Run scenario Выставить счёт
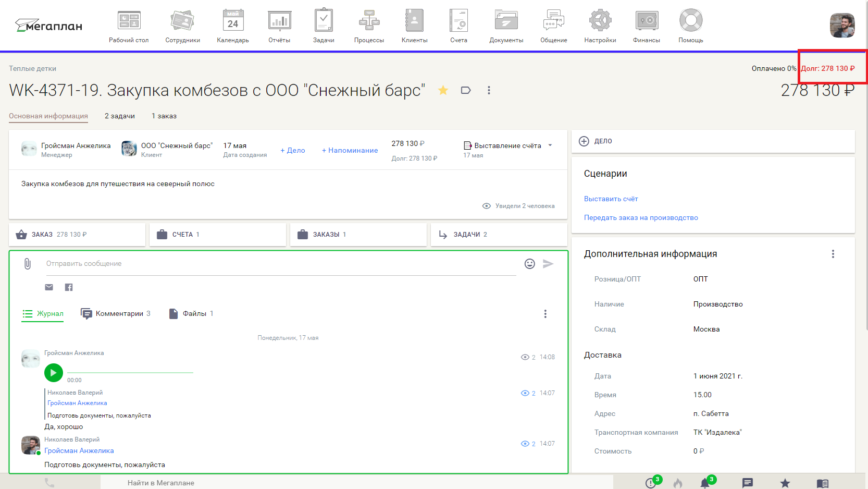868x489 pixels. point(611,199)
